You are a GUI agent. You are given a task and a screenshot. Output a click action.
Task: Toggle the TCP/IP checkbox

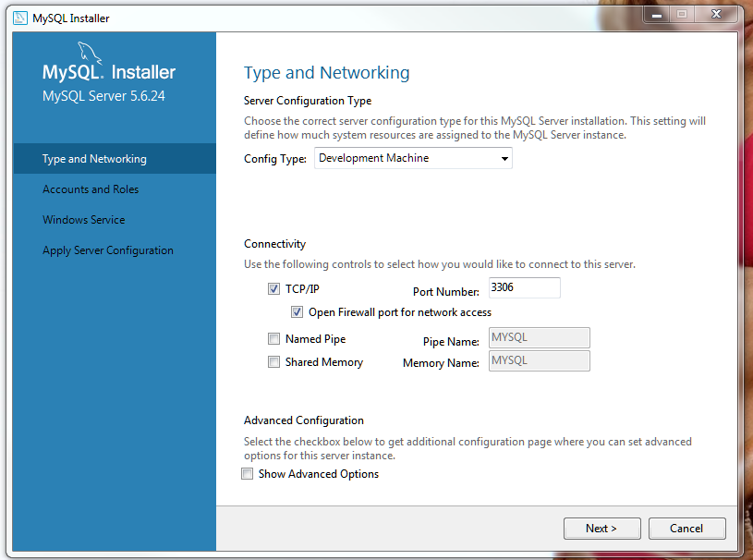[x=273, y=289]
